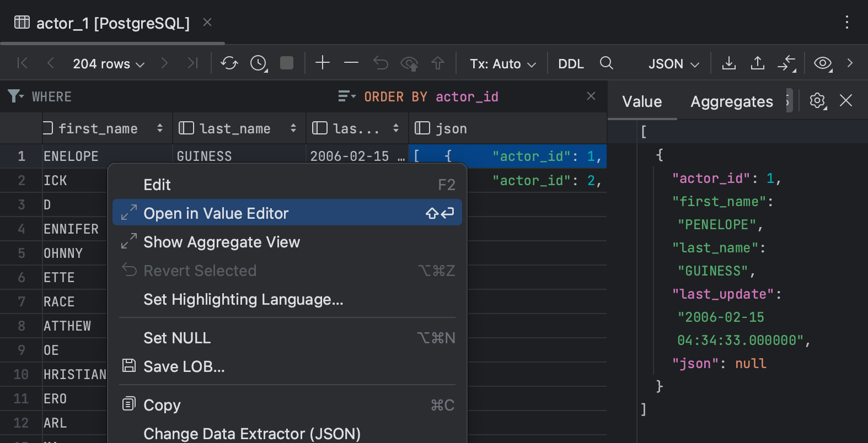Viewport: 868px width, 443px height.
Task: Click the Reload Page refresh icon
Action: click(229, 63)
